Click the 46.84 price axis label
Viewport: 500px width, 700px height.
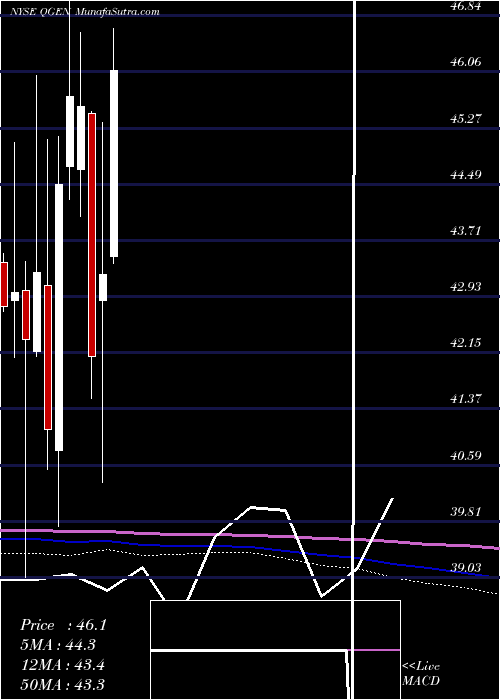(x=467, y=6)
